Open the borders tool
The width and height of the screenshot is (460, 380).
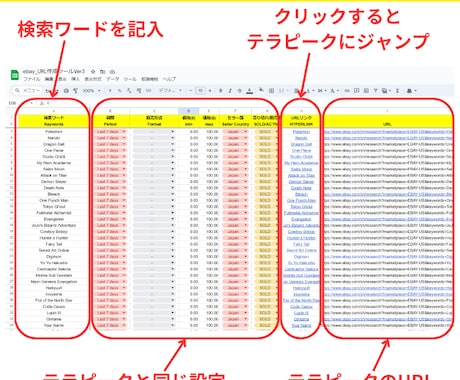pyautogui.click(x=272, y=91)
